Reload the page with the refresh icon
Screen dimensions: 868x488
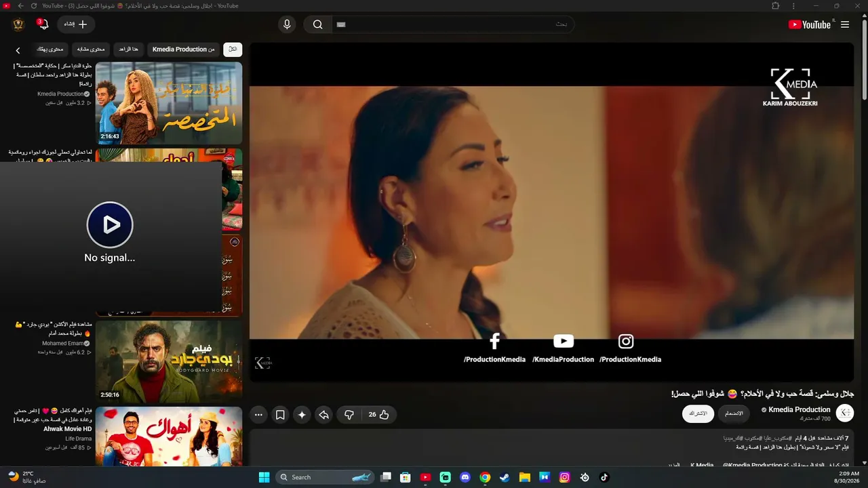(x=34, y=5)
